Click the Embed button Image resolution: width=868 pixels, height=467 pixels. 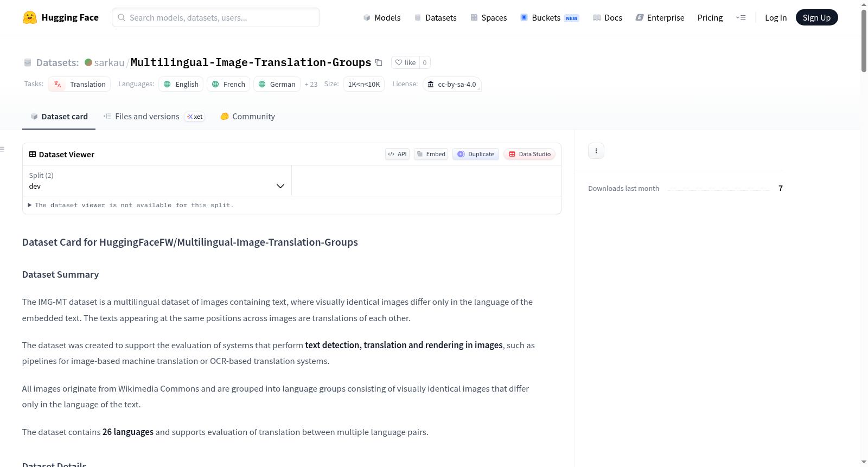[431, 154]
